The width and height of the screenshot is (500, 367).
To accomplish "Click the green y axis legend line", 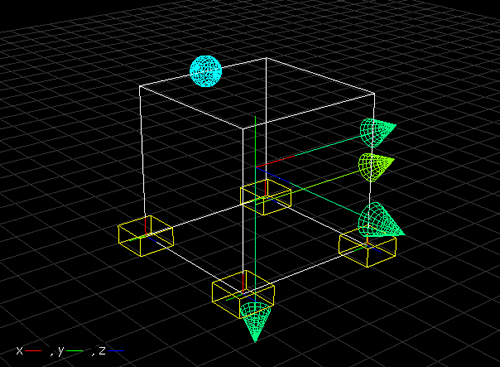I will (74, 351).
